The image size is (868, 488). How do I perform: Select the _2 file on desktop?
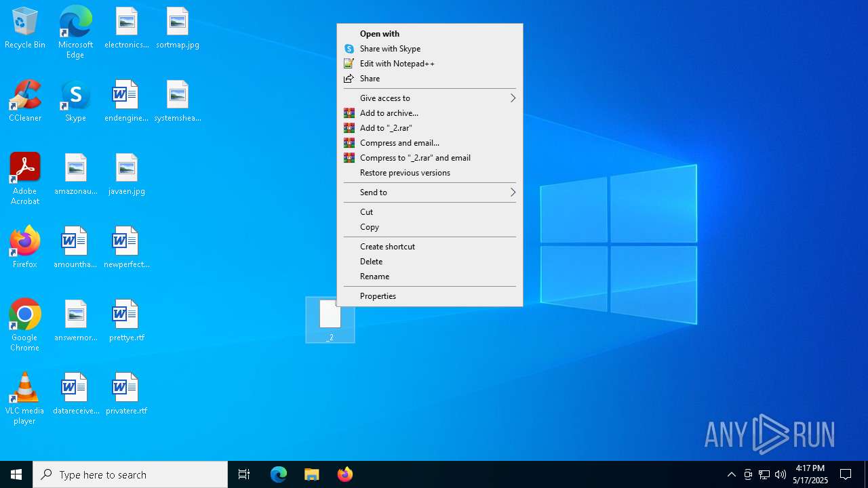(x=330, y=320)
